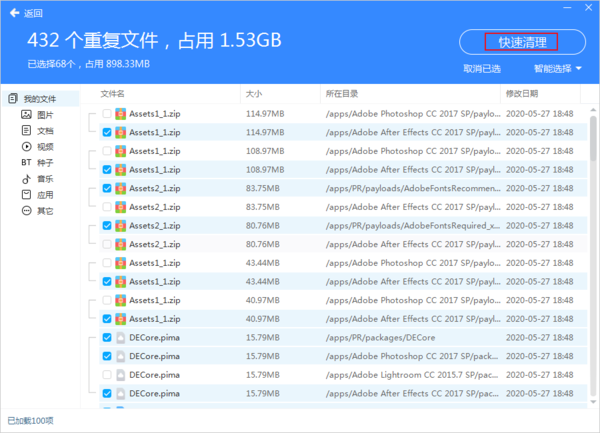This screenshot has width=600, height=433.
Task: Select the 其它 (Other) sidebar icon
Action: click(27, 211)
